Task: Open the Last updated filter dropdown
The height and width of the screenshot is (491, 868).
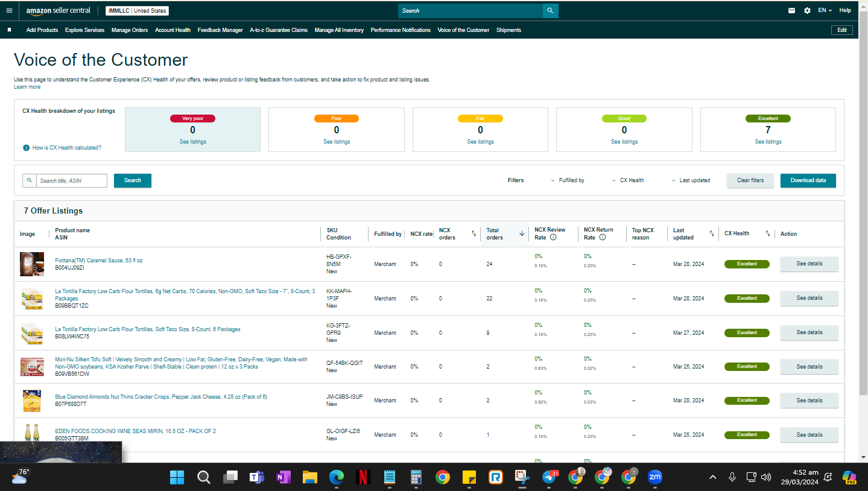Action: pos(691,180)
